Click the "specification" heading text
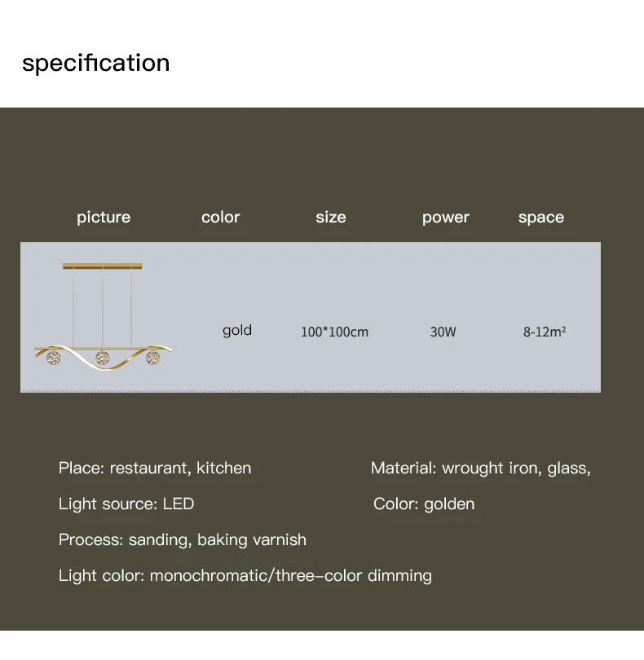Viewport: 644px width, 660px height. (96, 63)
